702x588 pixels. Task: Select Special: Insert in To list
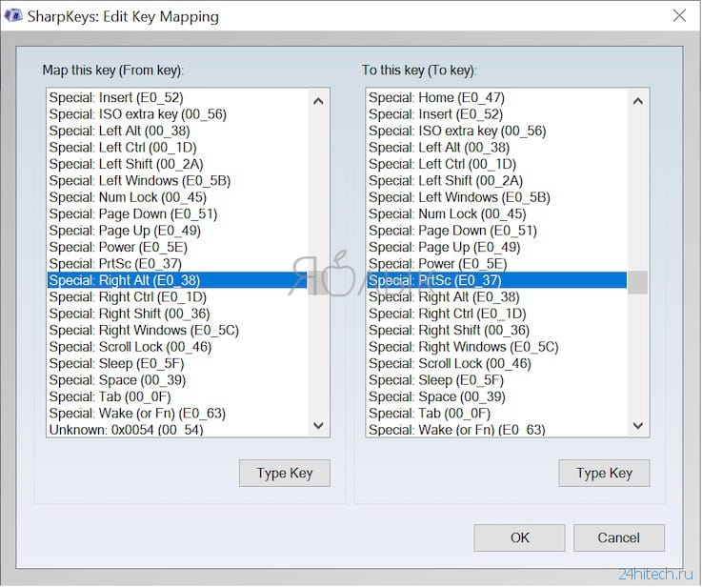497,114
